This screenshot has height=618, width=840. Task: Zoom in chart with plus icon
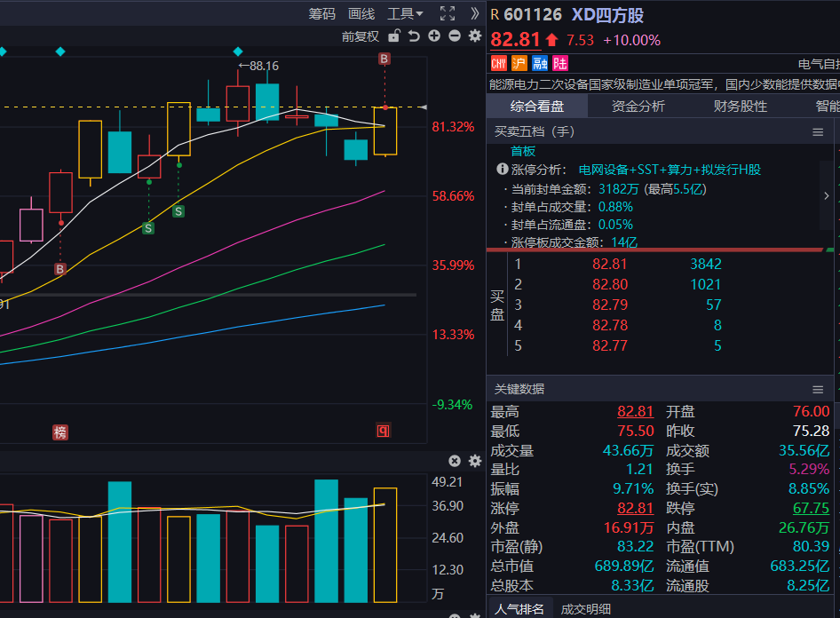434,36
